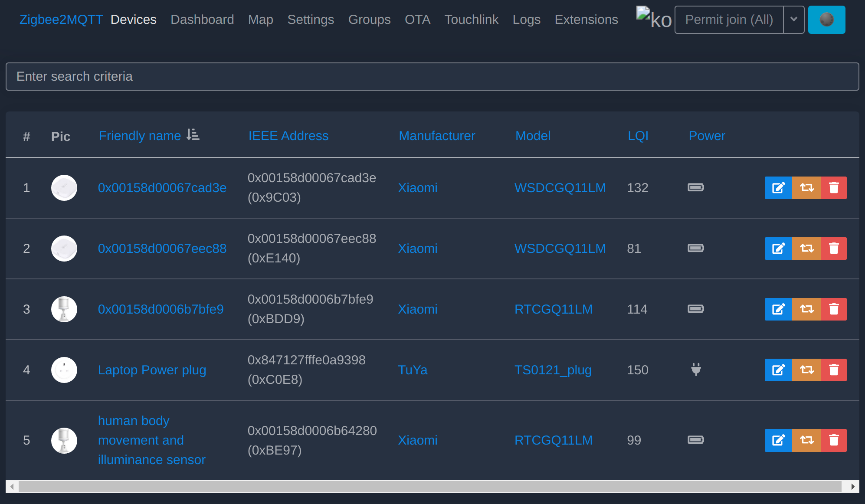Open the Laptop Power plug device link

point(152,370)
